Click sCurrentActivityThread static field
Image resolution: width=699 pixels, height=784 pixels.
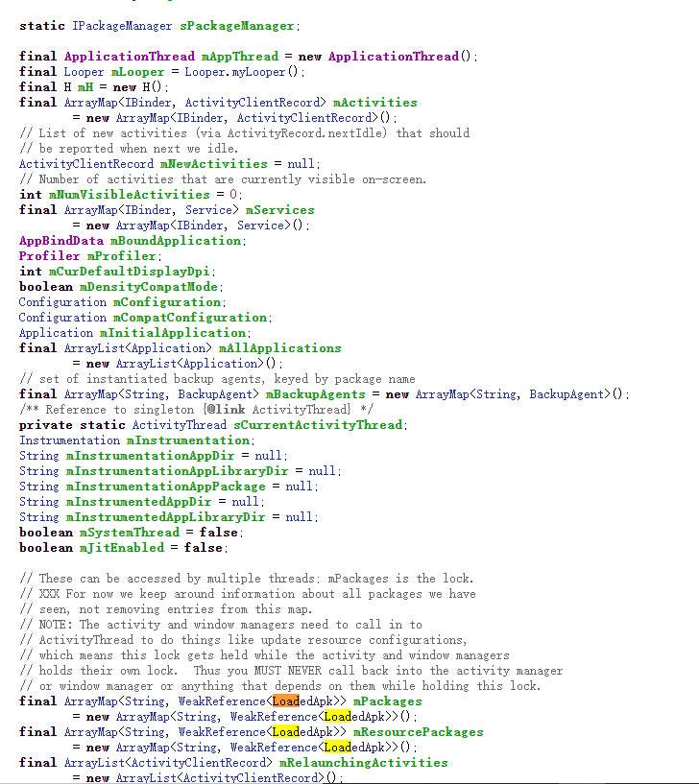click(x=318, y=425)
